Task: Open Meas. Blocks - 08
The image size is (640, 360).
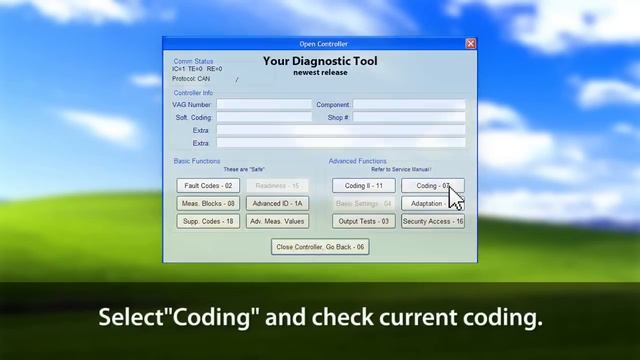Action: tap(208, 203)
